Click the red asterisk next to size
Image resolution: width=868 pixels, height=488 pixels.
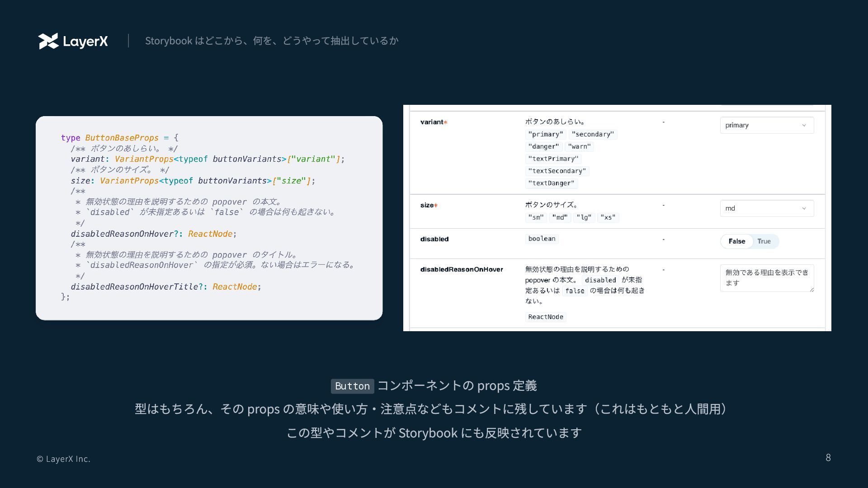(x=436, y=206)
